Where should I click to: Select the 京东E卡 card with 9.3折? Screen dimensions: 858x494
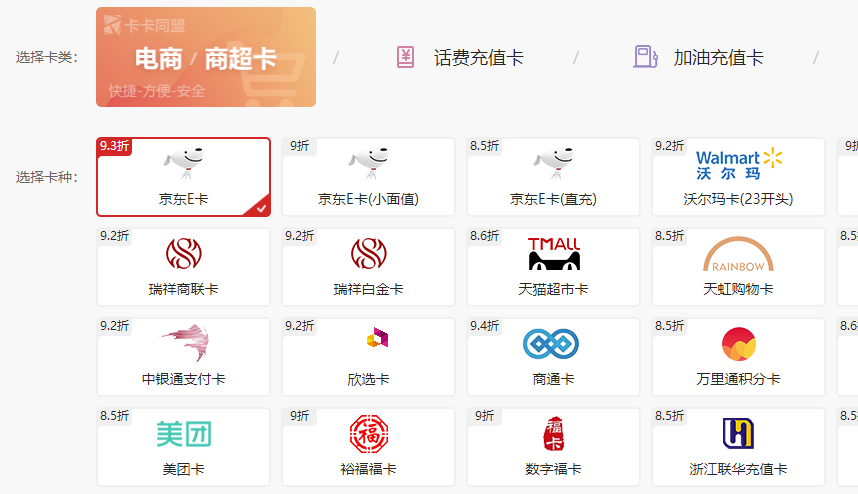tap(183, 177)
